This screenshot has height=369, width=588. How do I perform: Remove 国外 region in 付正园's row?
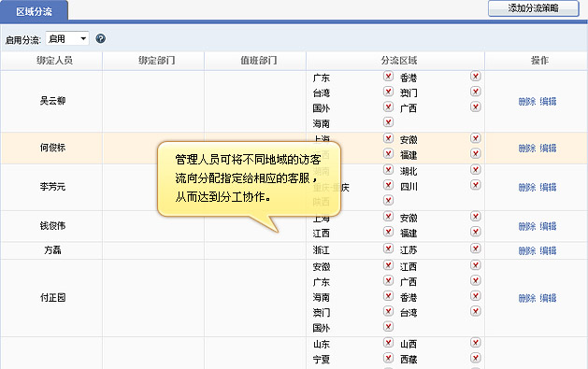388,326
